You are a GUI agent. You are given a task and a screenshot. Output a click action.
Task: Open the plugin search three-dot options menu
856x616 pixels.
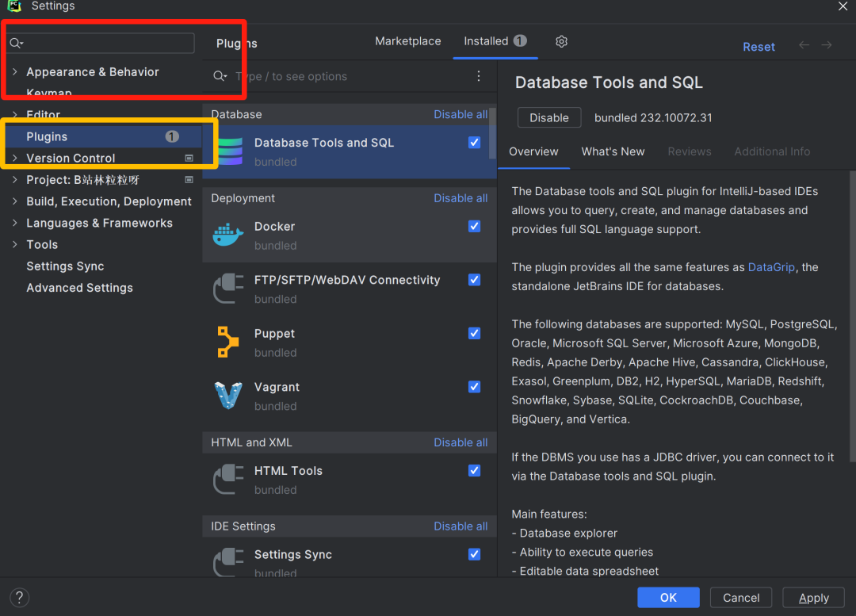(478, 76)
